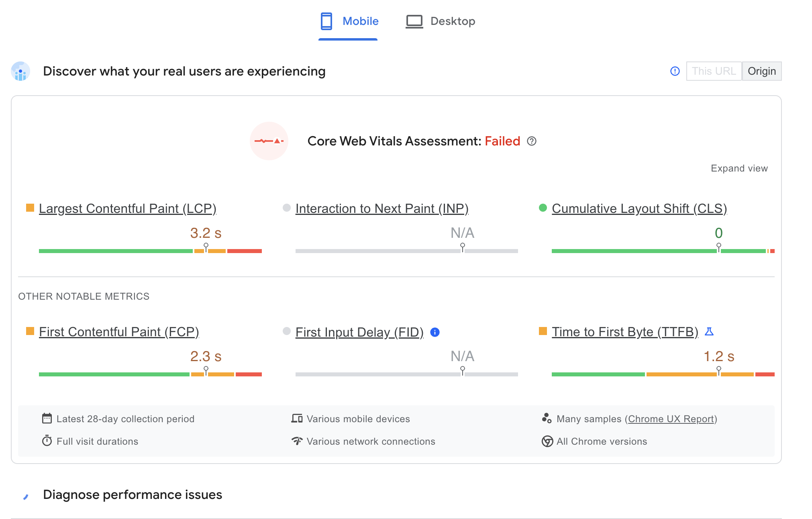This screenshot has height=519, width=812.
Task: Click the Failed assessment status text
Action: (502, 141)
